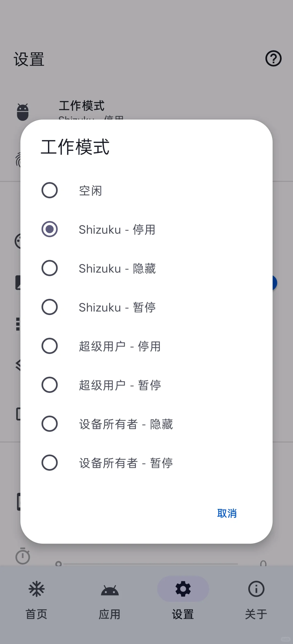The height and width of the screenshot is (644, 293).
Task: Open the About info icon
Action: pos(256,589)
